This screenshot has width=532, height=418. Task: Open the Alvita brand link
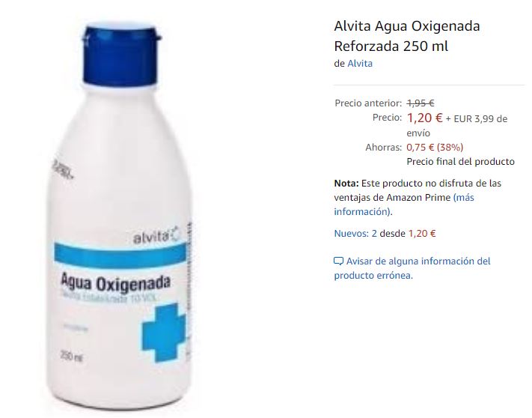[x=360, y=64]
